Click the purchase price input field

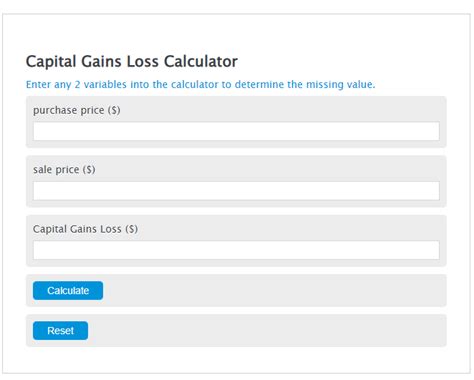tap(236, 131)
